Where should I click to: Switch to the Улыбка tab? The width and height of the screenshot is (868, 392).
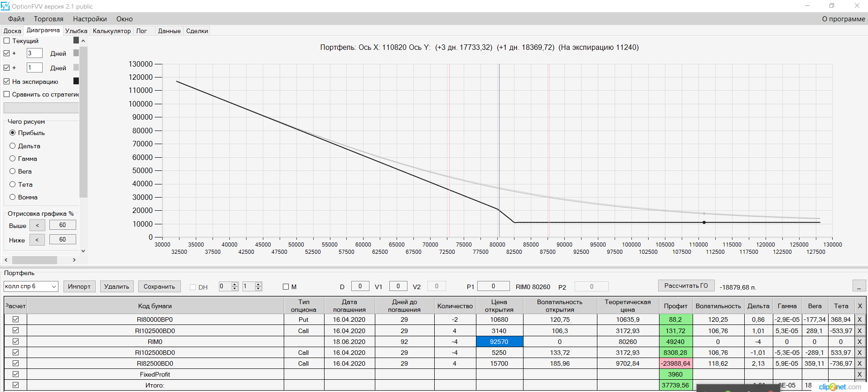[76, 31]
